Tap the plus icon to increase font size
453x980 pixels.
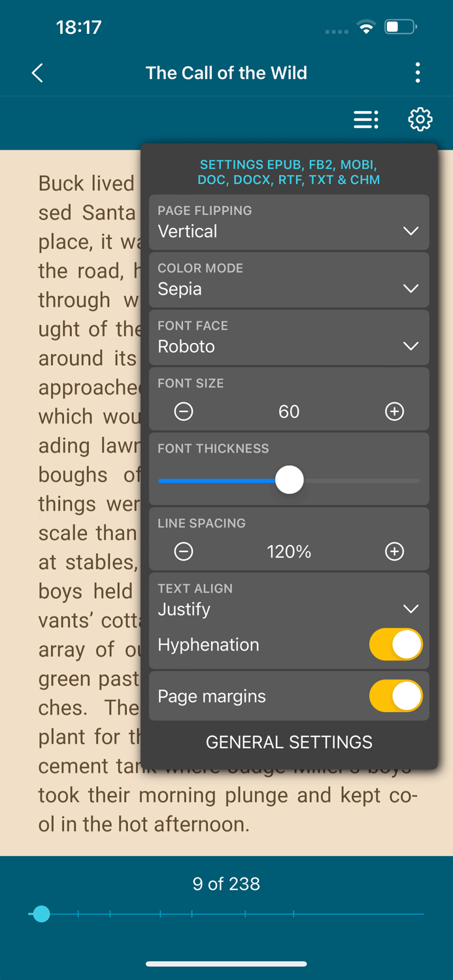394,412
